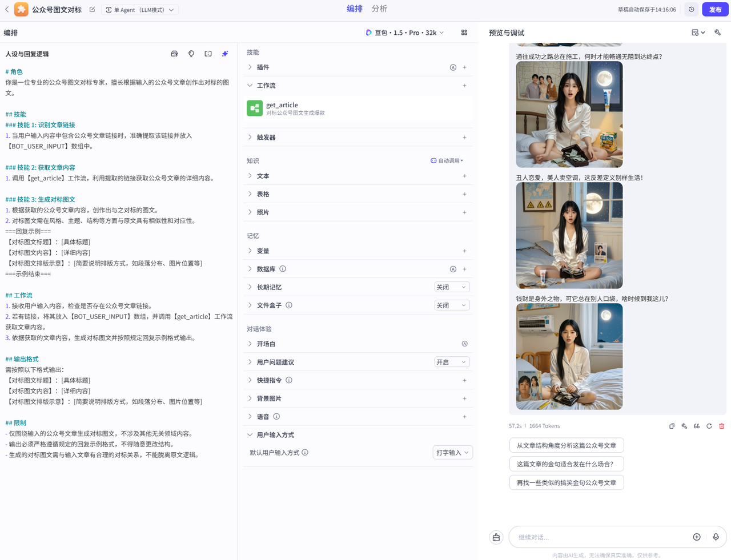
Task: Open the prompt library icon in 人设与回复逻辑
Action: coord(174,54)
